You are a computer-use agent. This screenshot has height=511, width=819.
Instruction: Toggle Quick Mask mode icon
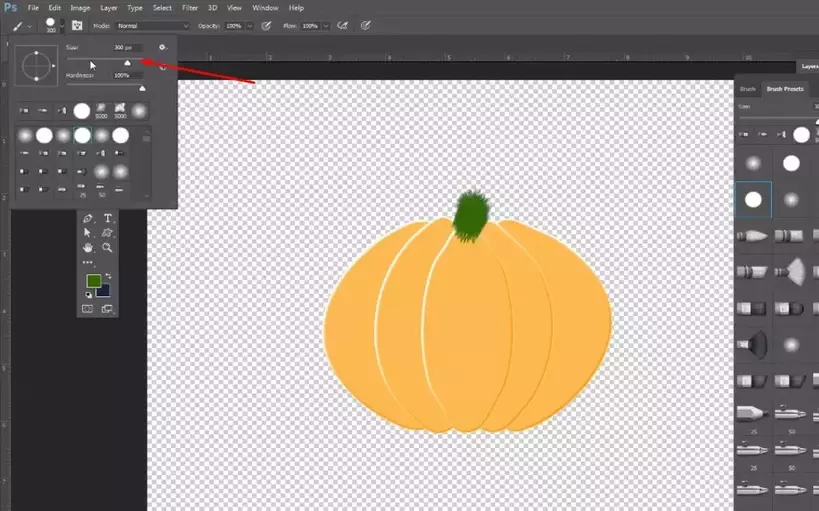[x=87, y=309]
